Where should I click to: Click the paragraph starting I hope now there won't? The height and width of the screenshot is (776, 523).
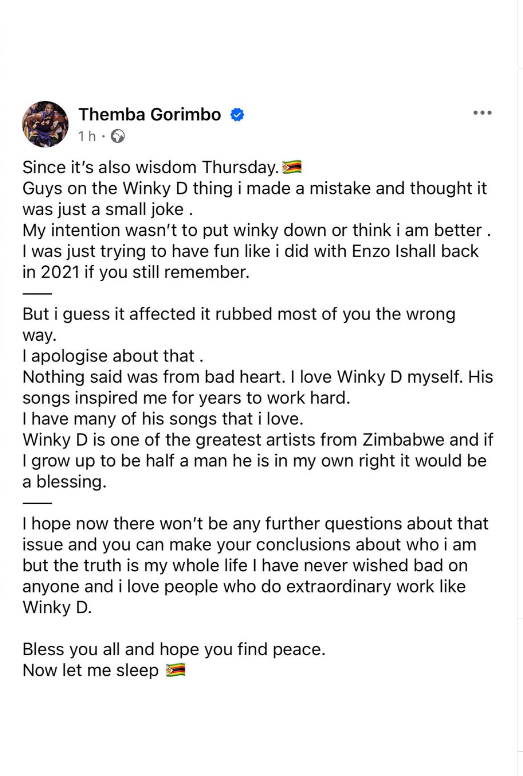point(255,565)
